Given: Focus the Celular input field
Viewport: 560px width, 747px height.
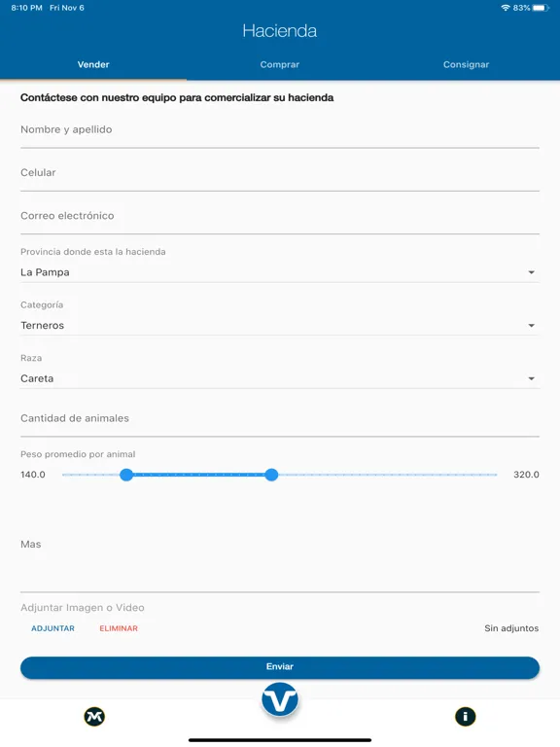Looking at the screenshot, I should click(280, 174).
